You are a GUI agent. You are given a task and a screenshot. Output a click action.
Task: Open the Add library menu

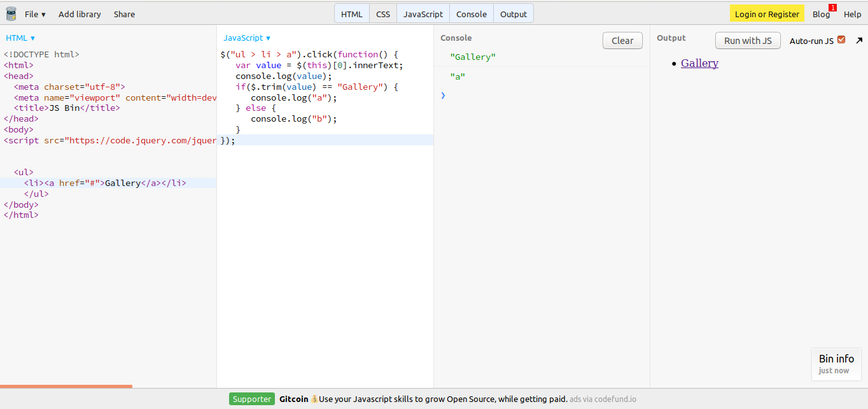[80, 14]
